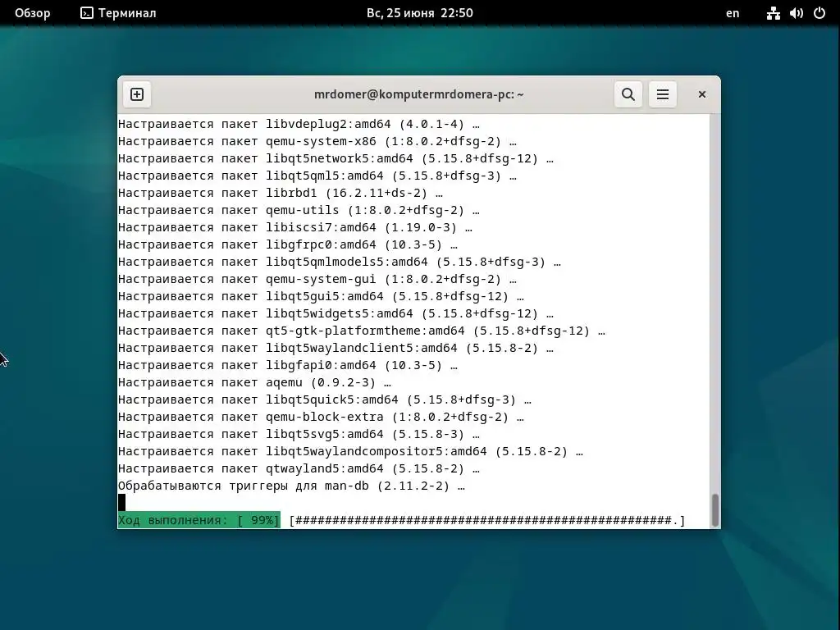
Task: Open terminal search with magnifier icon
Action: (x=628, y=94)
